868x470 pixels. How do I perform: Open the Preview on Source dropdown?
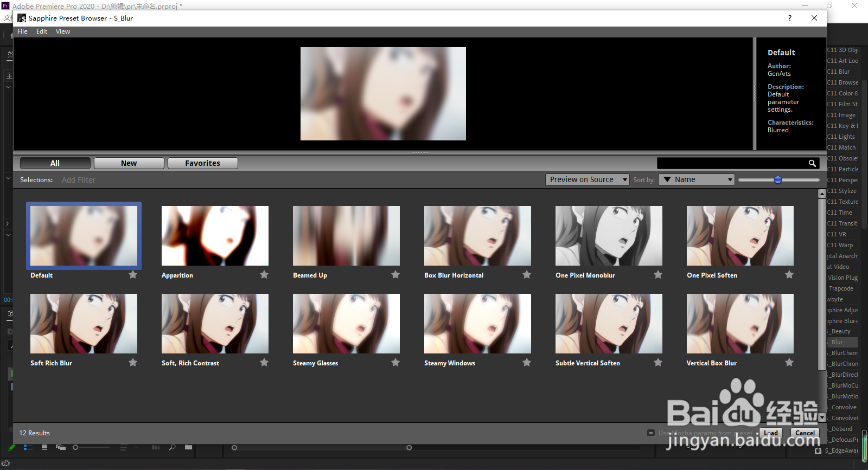click(587, 179)
